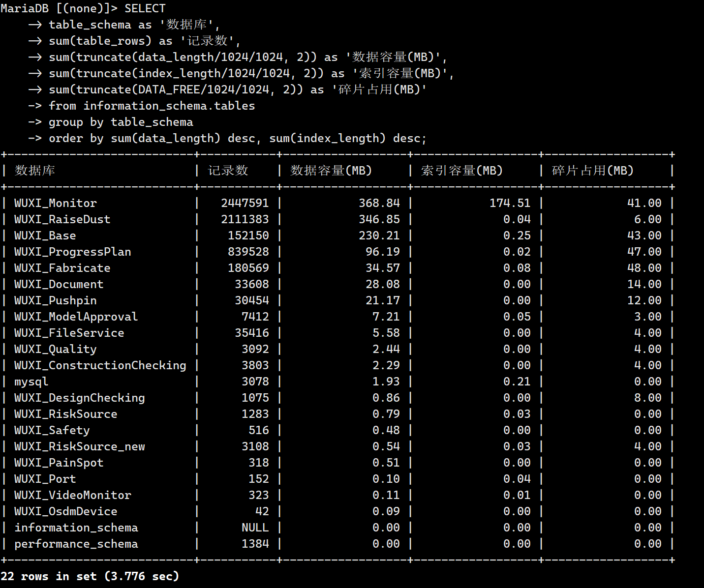Screen dimensions: 704x588
Task: Select the 'WUXI_Document' database name
Action: click(x=59, y=284)
